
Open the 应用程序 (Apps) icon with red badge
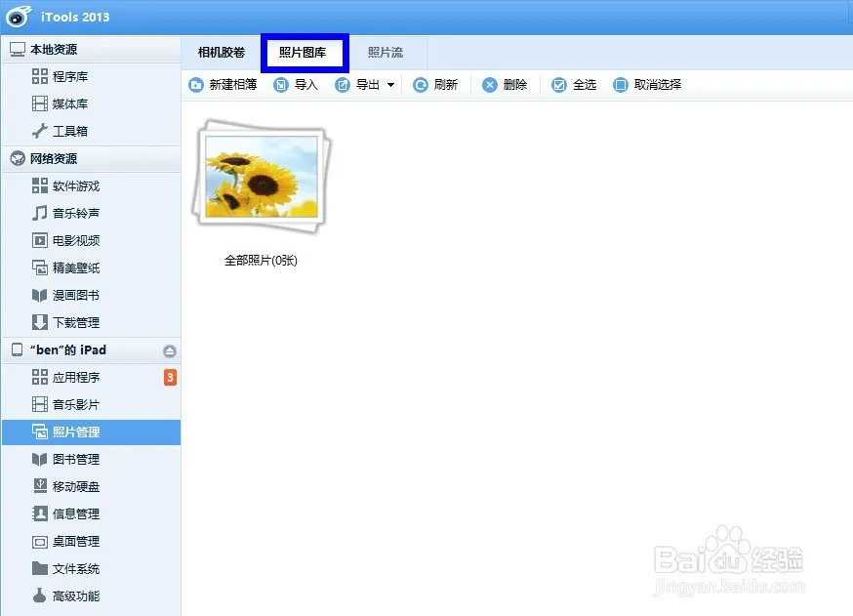(39, 377)
